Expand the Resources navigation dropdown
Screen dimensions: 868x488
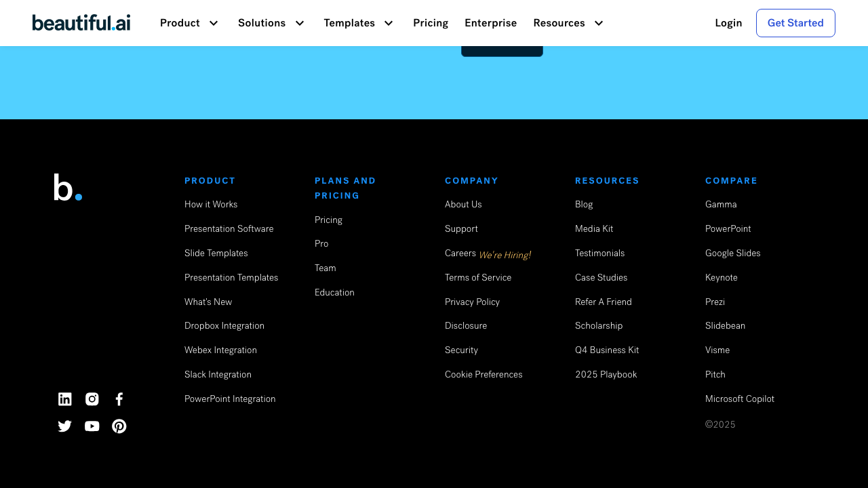coord(568,23)
